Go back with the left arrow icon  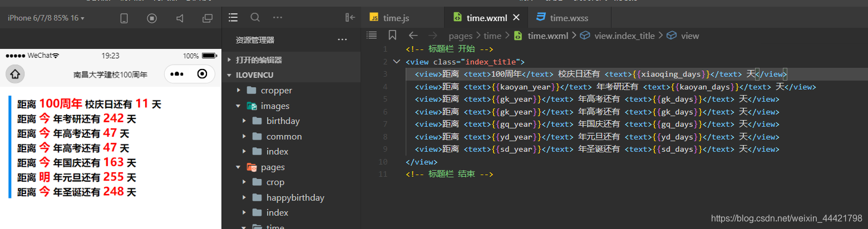pos(413,35)
